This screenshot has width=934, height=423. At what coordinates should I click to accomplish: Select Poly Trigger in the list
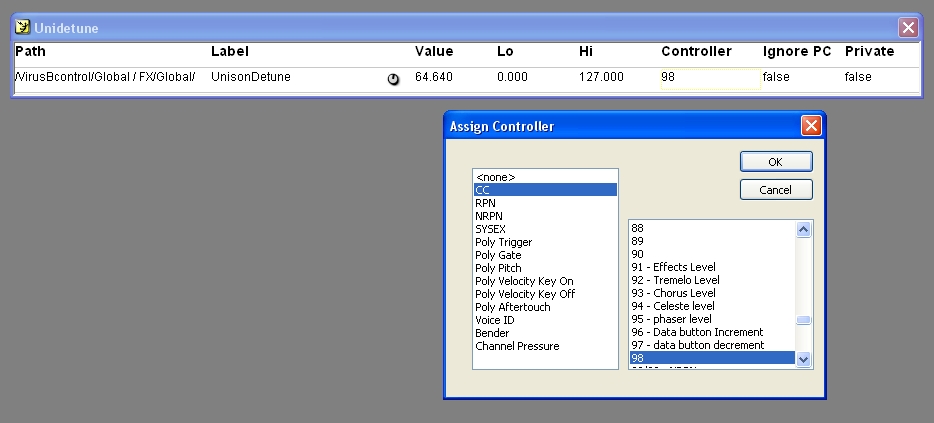545,242
